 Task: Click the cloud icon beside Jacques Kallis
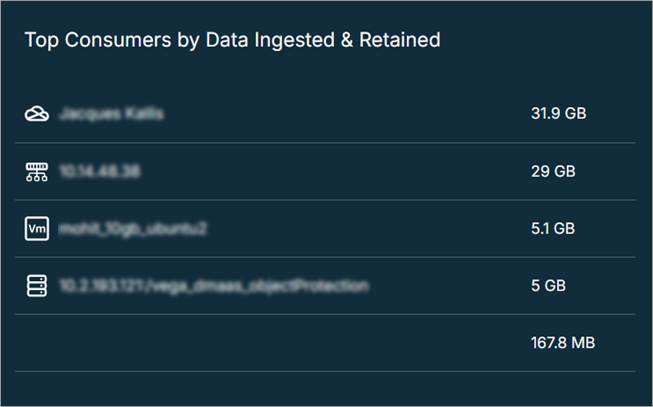coord(36,114)
